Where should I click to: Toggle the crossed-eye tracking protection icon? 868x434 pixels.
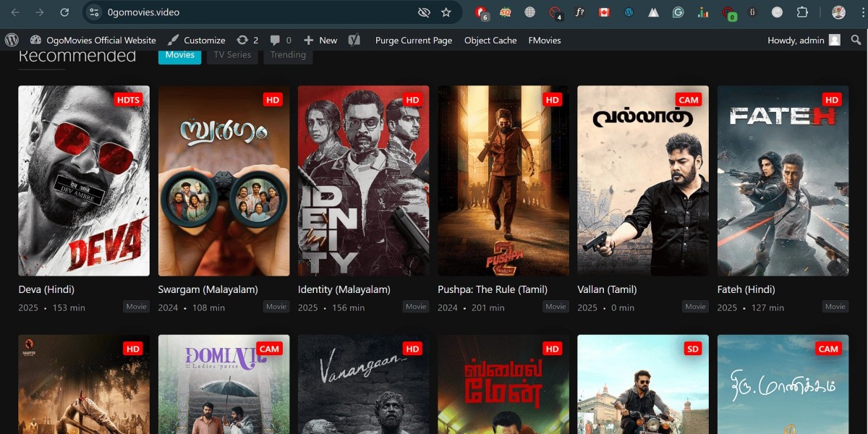(x=424, y=12)
